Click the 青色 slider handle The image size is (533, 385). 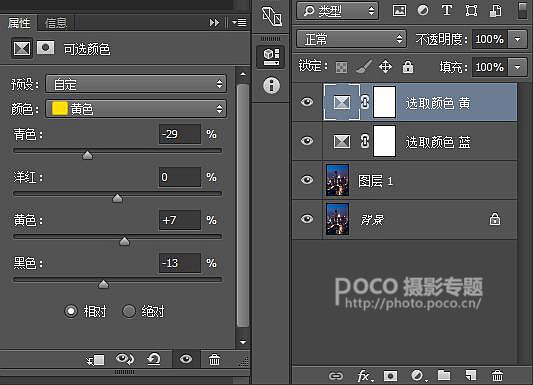(87, 155)
